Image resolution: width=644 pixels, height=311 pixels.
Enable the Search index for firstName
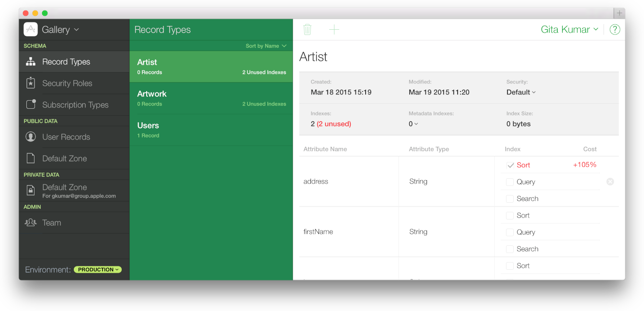509,249
